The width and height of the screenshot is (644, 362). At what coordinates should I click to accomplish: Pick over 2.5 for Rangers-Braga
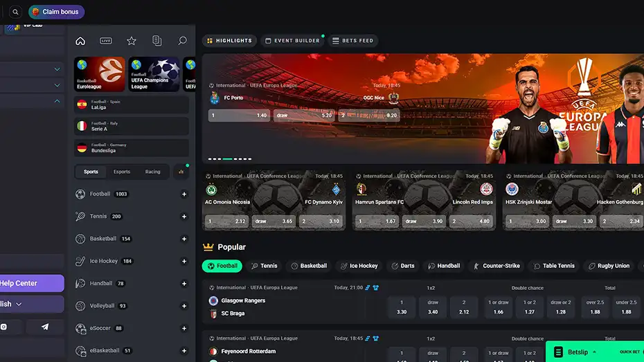point(595,307)
